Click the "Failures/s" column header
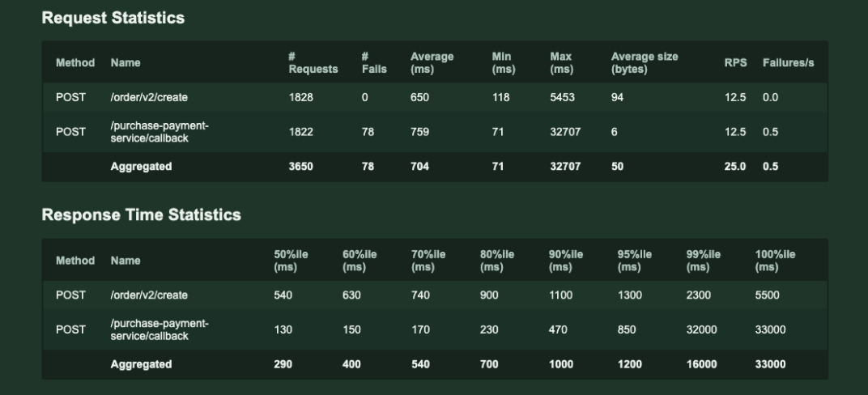This screenshot has height=395, width=868. coord(788,63)
